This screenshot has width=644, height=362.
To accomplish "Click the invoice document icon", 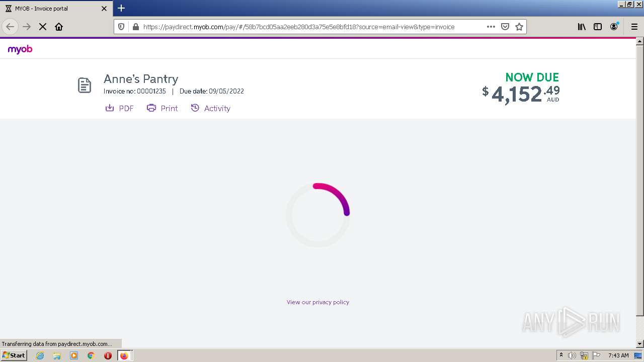I will pyautogui.click(x=85, y=85).
